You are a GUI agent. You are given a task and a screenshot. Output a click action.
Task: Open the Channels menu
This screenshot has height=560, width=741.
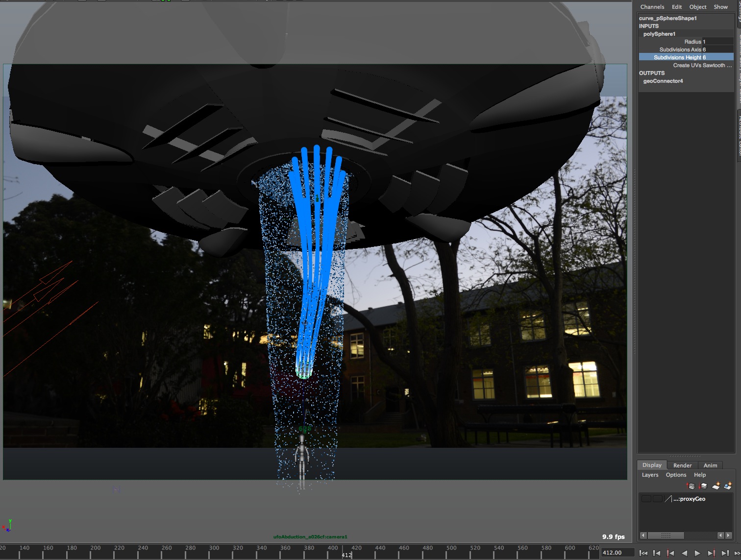coord(652,7)
